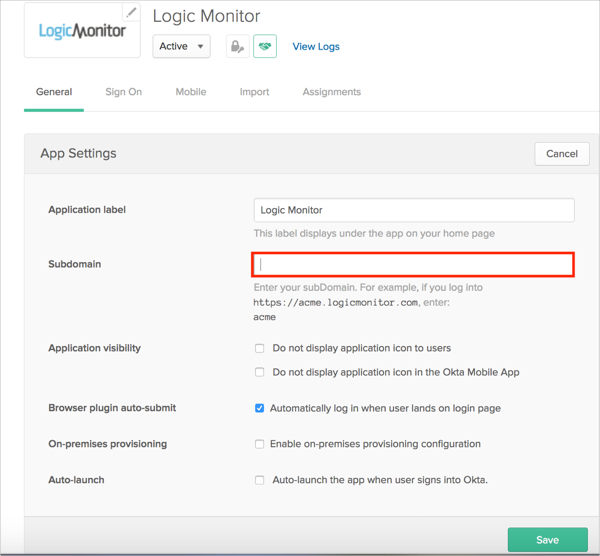Open the View Logs link
600x556 pixels.
pyautogui.click(x=316, y=46)
